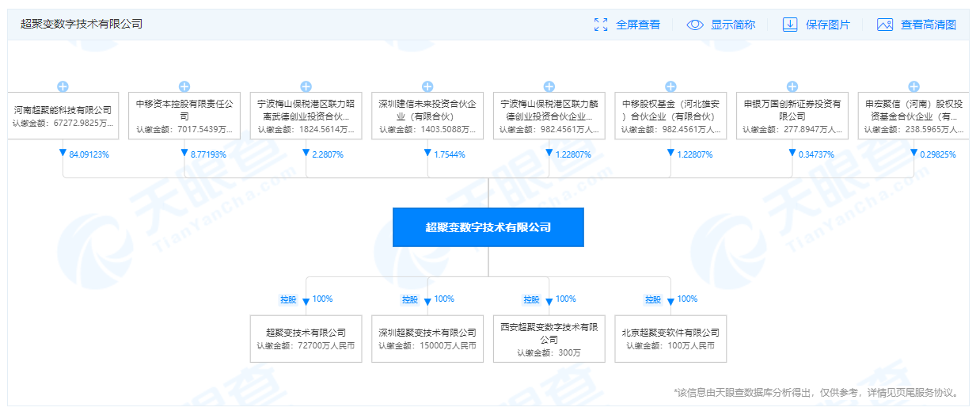Click 认缴金额 15000万人民币 text
Viewport: 980px width, 415px height.
tap(427, 345)
